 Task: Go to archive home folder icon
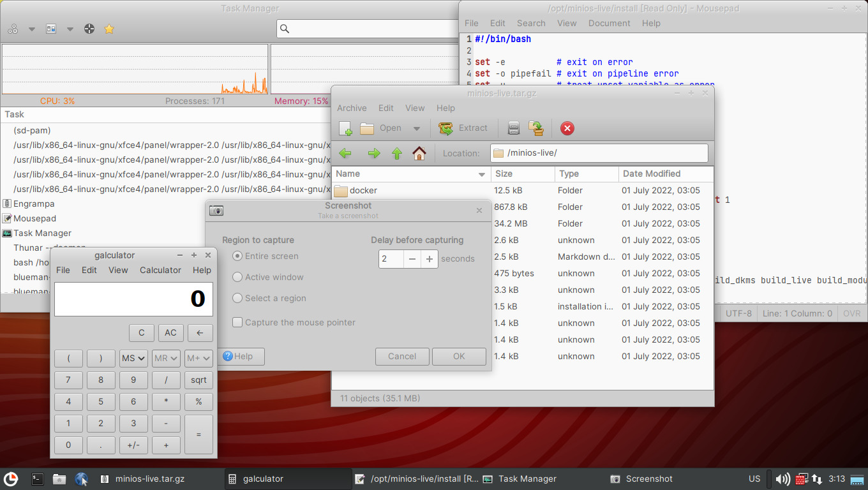[x=419, y=153]
